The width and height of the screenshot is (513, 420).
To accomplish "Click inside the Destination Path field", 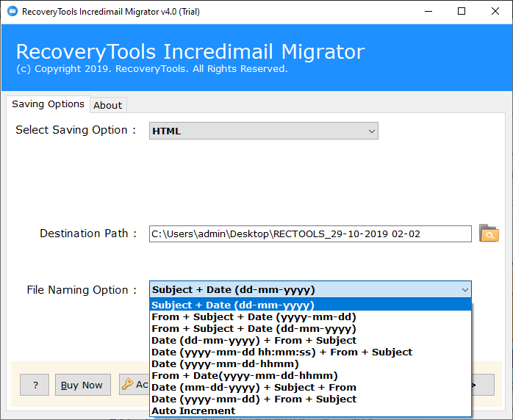I will click(310, 233).
